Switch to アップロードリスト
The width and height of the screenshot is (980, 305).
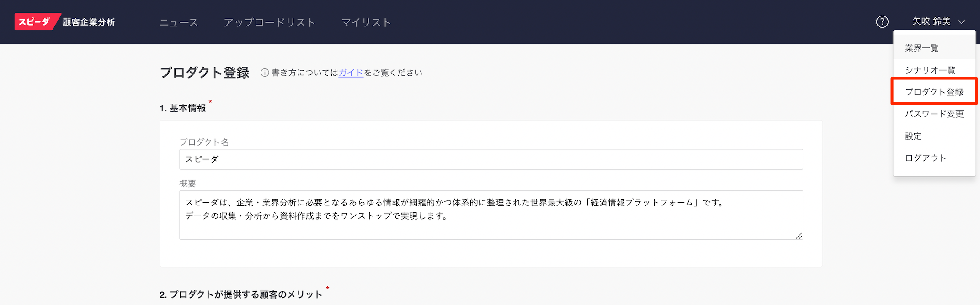coord(270,22)
